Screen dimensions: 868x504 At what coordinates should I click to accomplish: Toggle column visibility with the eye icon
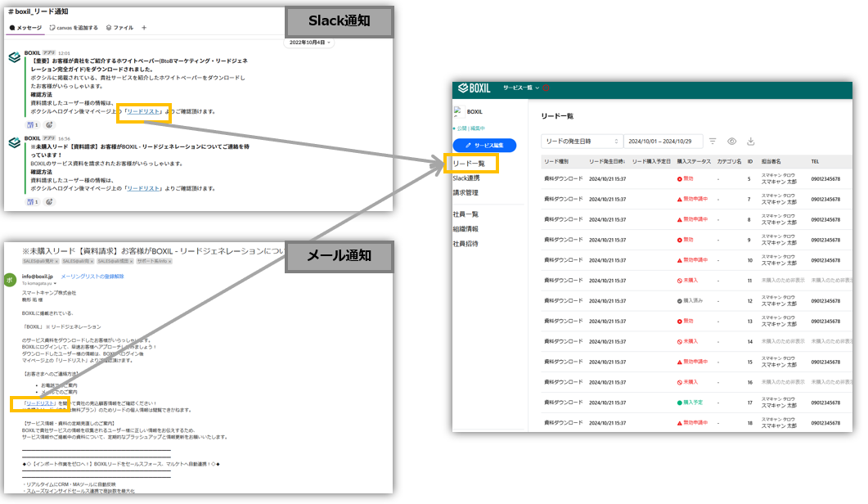click(730, 140)
